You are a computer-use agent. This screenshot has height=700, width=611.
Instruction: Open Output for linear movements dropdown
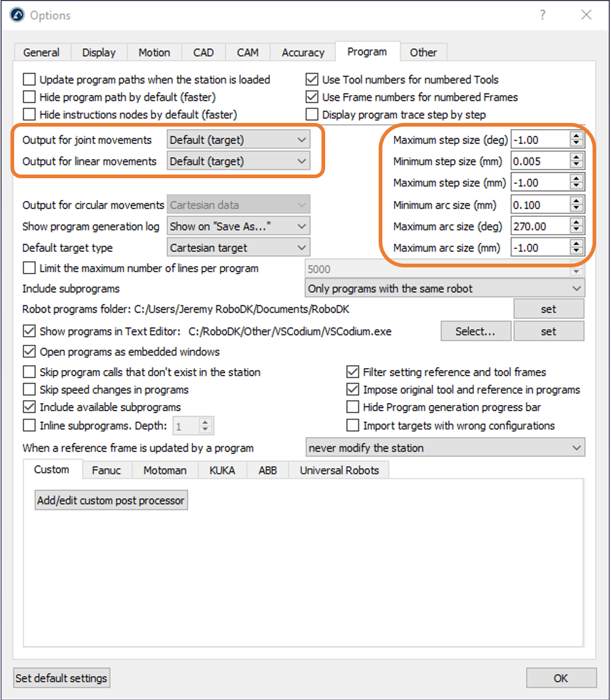pyautogui.click(x=238, y=161)
